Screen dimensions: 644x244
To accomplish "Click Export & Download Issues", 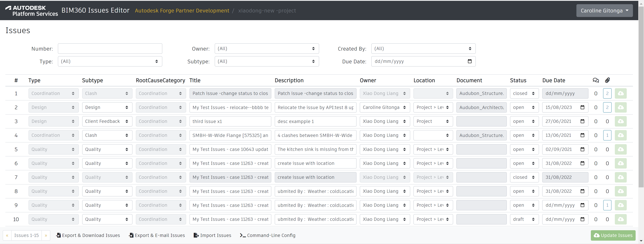I will click(x=88, y=235).
